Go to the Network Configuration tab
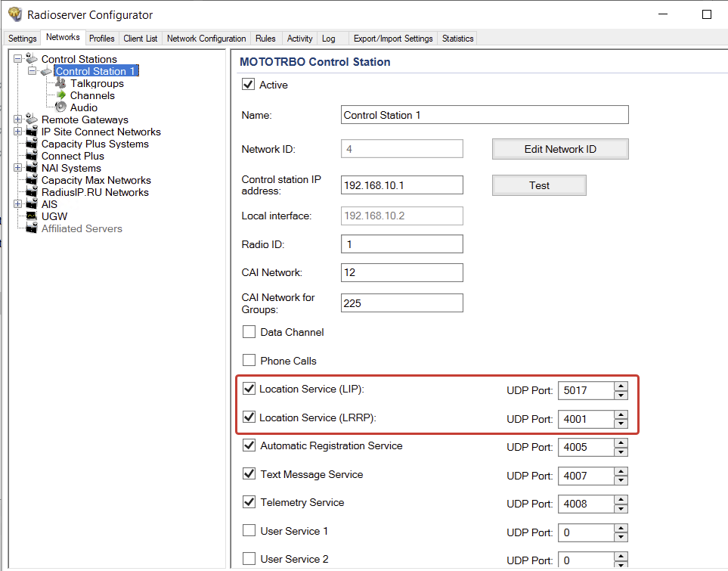728x571 pixels. tap(206, 39)
